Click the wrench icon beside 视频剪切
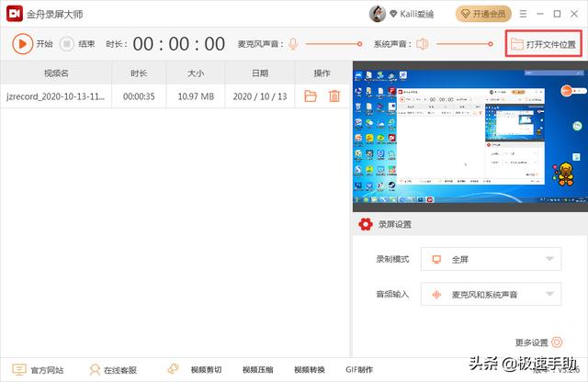The width and height of the screenshot is (588, 382). [x=174, y=369]
